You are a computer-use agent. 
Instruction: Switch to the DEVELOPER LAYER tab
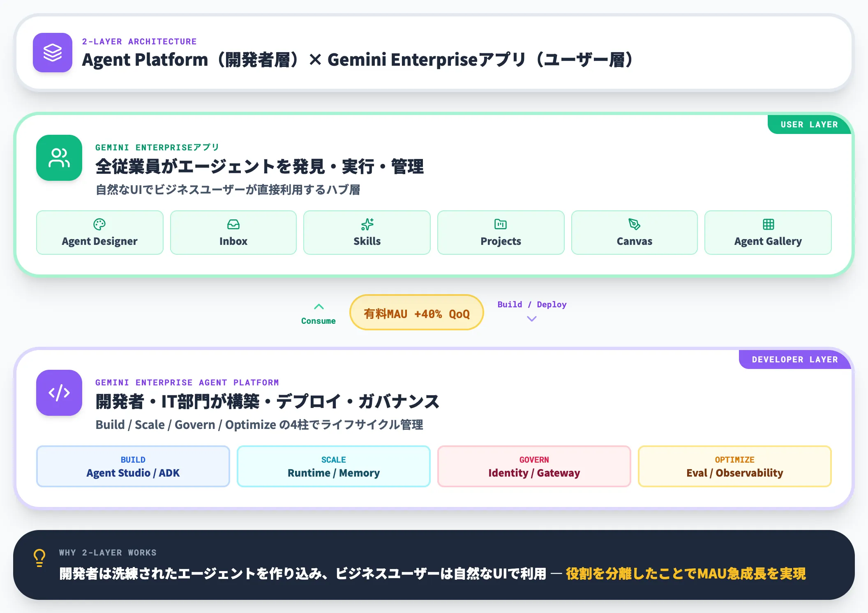795,359
